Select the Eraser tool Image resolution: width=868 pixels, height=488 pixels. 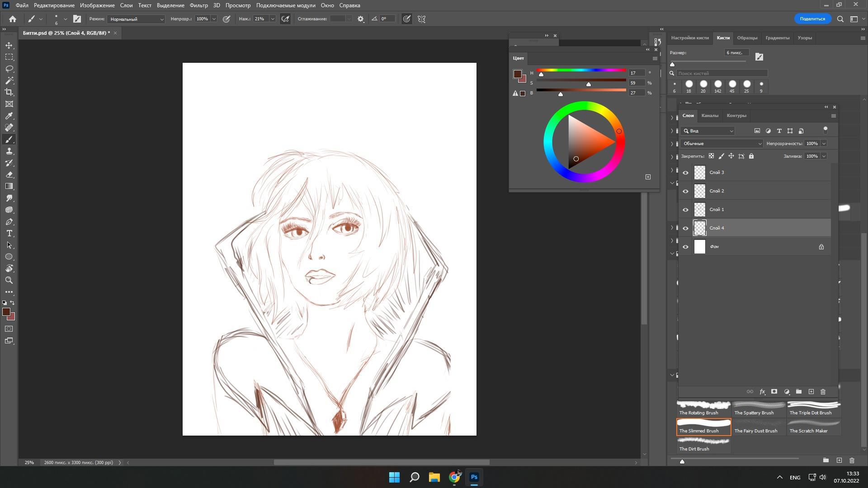point(9,175)
